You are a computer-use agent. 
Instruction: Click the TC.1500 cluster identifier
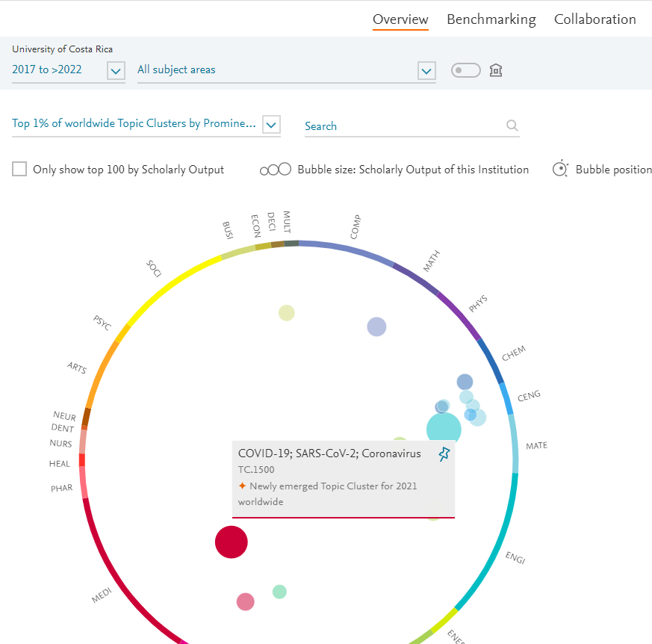pyautogui.click(x=256, y=470)
